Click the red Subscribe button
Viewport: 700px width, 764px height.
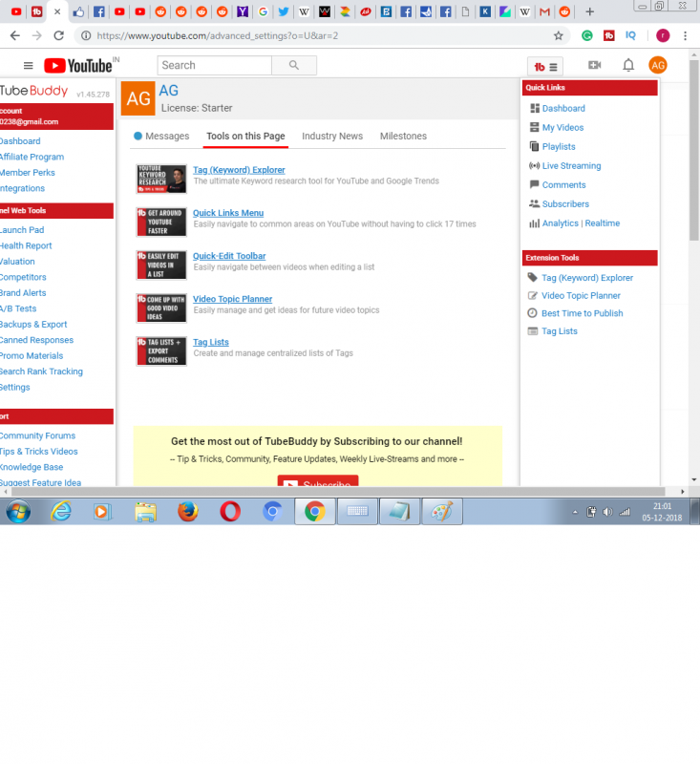point(318,484)
